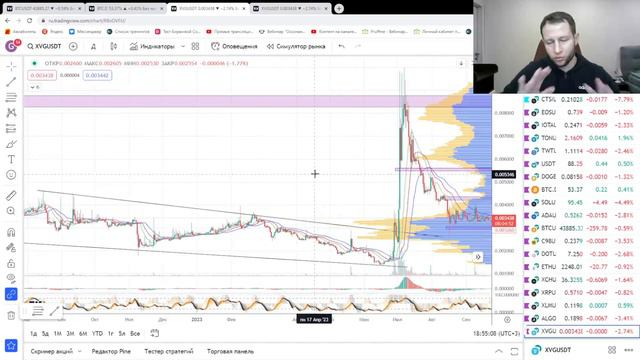The image size is (640, 360).
Task: Toggle stay in drawing mode
Action: pyautogui.click(x=11, y=248)
